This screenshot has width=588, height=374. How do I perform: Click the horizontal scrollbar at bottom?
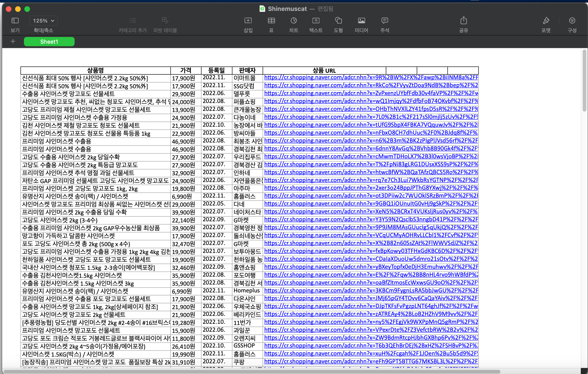[251, 371]
